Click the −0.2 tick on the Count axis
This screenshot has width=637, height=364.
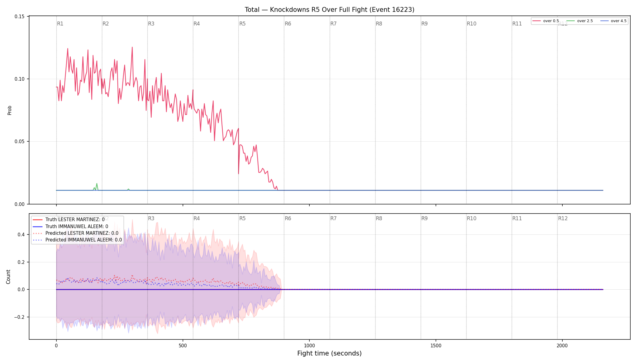[19, 317]
